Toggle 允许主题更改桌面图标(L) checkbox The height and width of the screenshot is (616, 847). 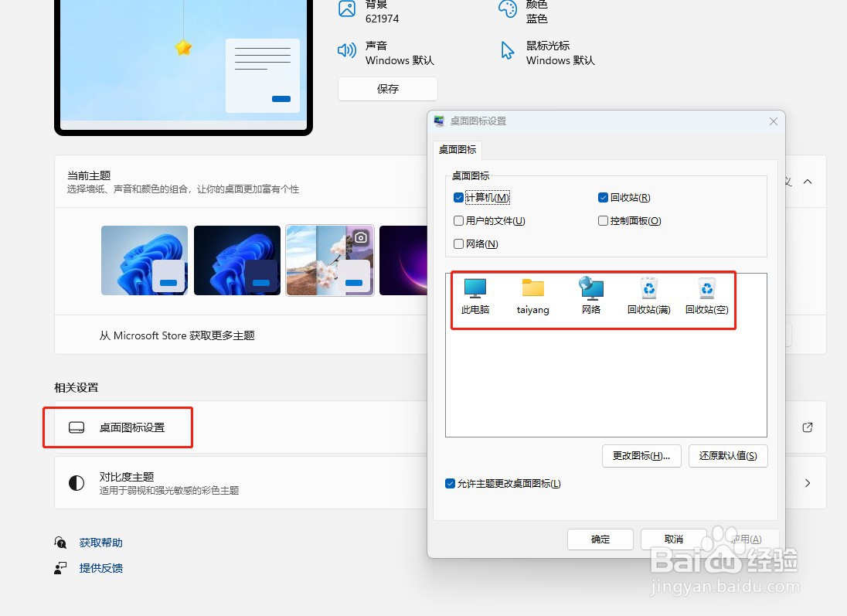(x=450, y=484)
